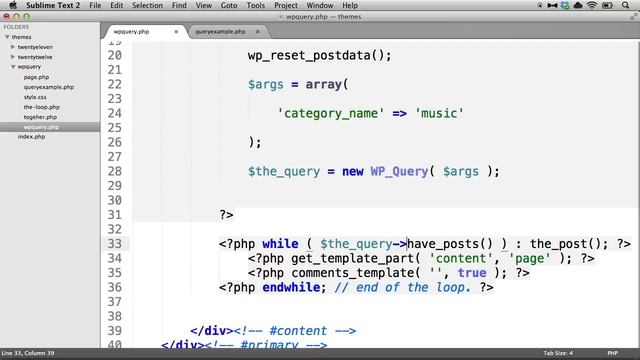Screen dimensions: 640x360
Task: Click WP_Query on line 28
Action: coord(399,171)
